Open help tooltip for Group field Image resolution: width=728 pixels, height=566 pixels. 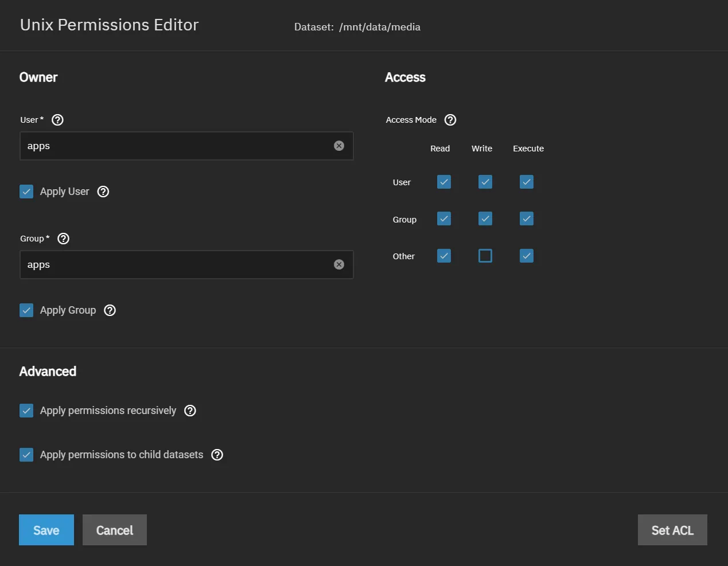pyautogui.click(x=64, y=239)
